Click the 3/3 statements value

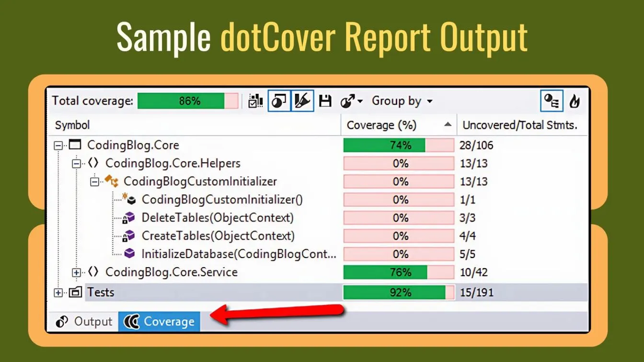click(467, 218)
